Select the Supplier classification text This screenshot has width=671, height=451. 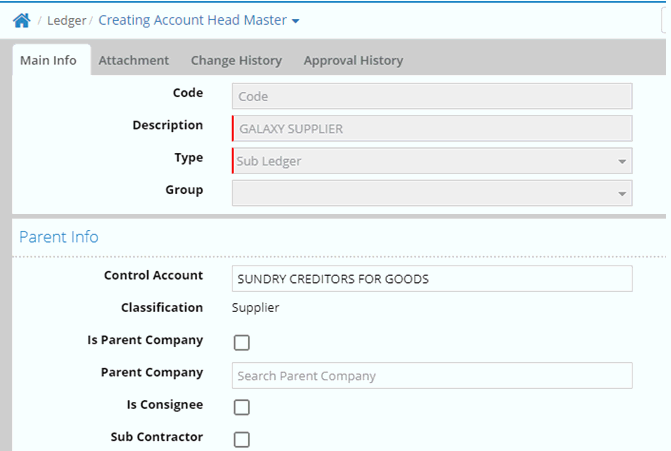(257, 309)
